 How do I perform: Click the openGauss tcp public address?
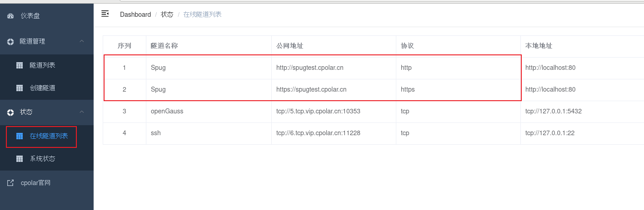coord(318,111)
